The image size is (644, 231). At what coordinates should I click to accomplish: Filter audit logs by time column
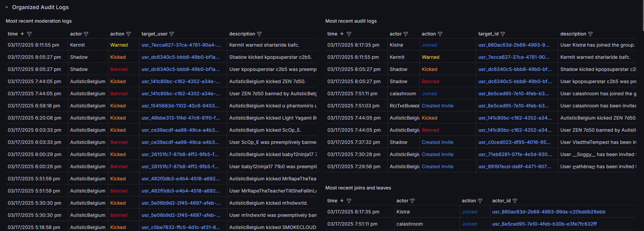click(349, 34)
